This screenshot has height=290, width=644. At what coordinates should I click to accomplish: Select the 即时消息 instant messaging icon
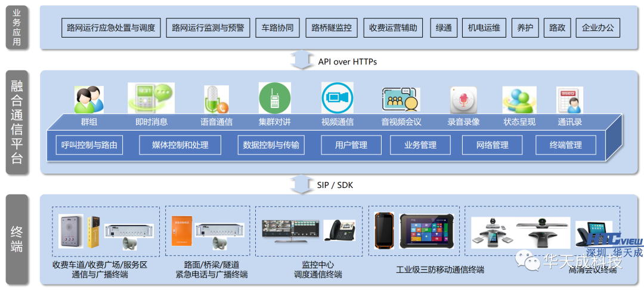[x=151, y=98]
